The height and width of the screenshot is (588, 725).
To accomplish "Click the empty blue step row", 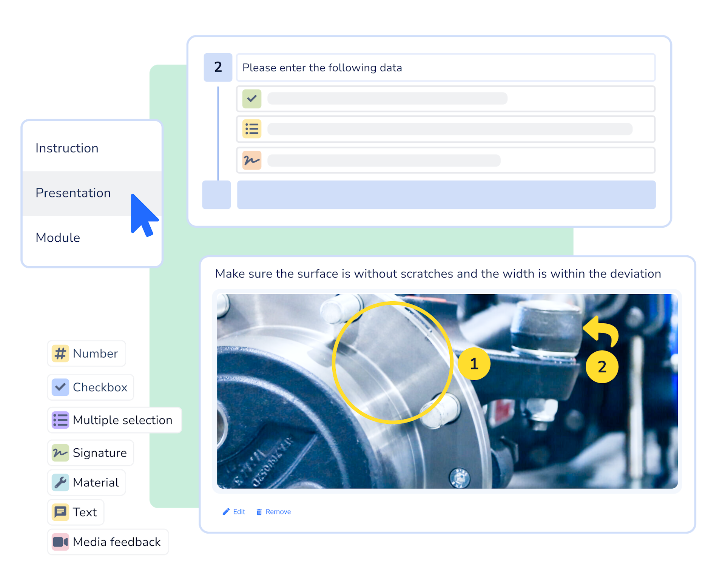I will click(x=446, y=195).
